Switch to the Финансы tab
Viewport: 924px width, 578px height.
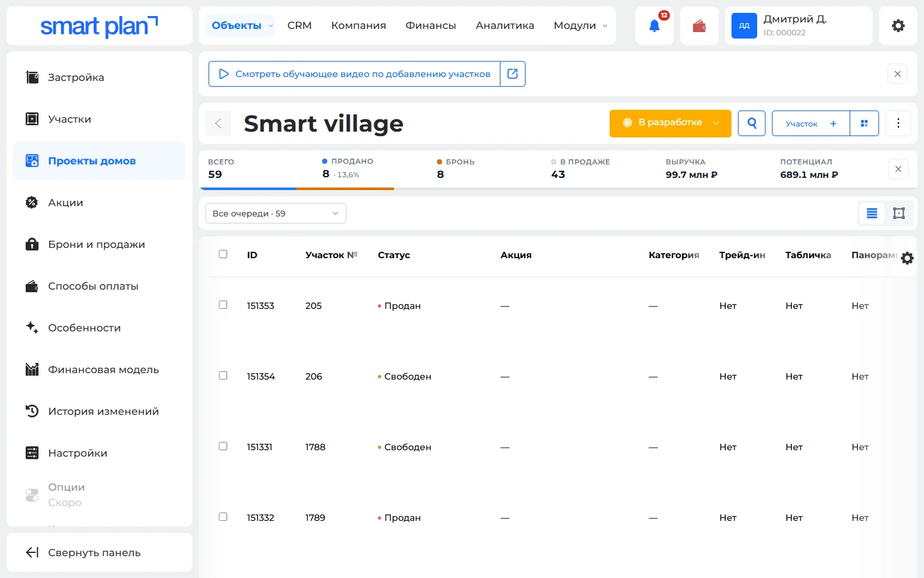tap(431, 26)
